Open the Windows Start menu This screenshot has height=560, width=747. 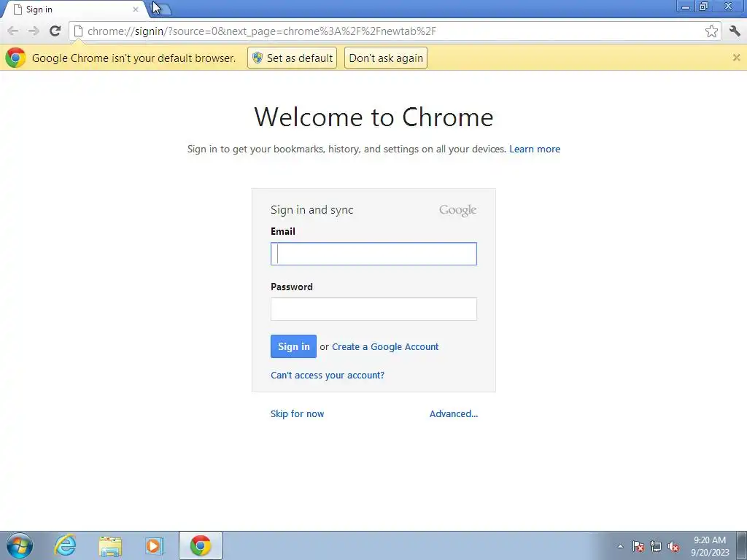click(20, 545)
